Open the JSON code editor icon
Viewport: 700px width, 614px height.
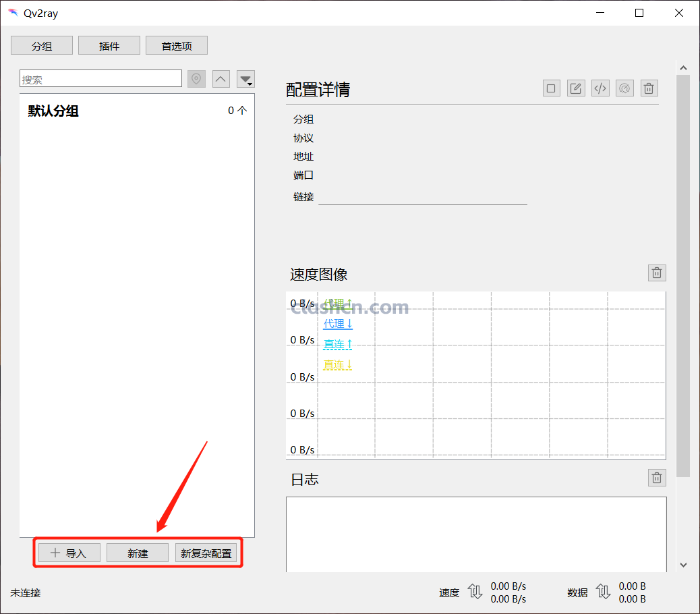tap(600, 88)
